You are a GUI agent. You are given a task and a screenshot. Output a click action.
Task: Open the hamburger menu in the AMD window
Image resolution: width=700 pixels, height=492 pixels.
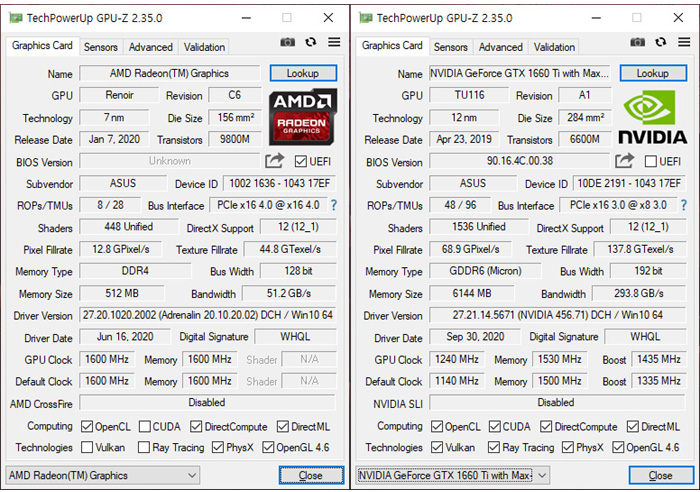[x=334, y=42]
